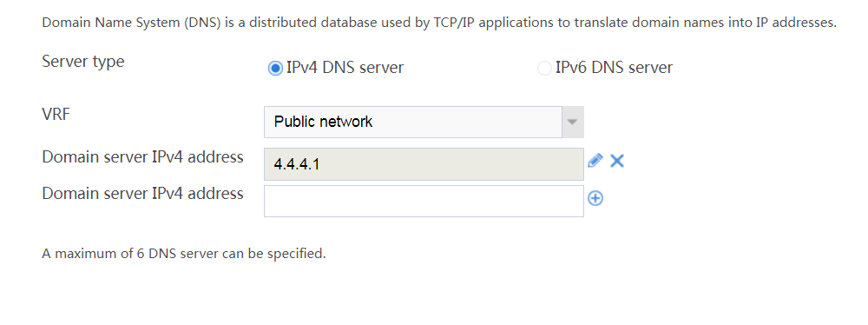868x325 pixels.
Task: Choose the IPv6 DNS server radio button
Action: [x=544, y=69]
